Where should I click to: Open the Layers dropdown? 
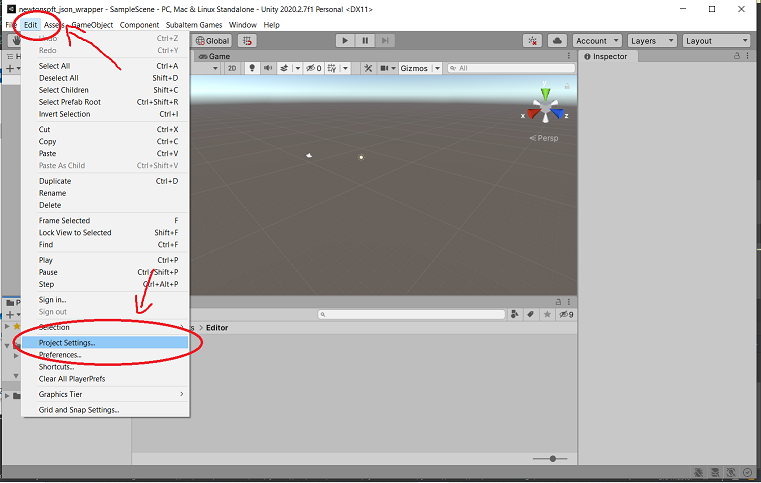coord(652,41)
